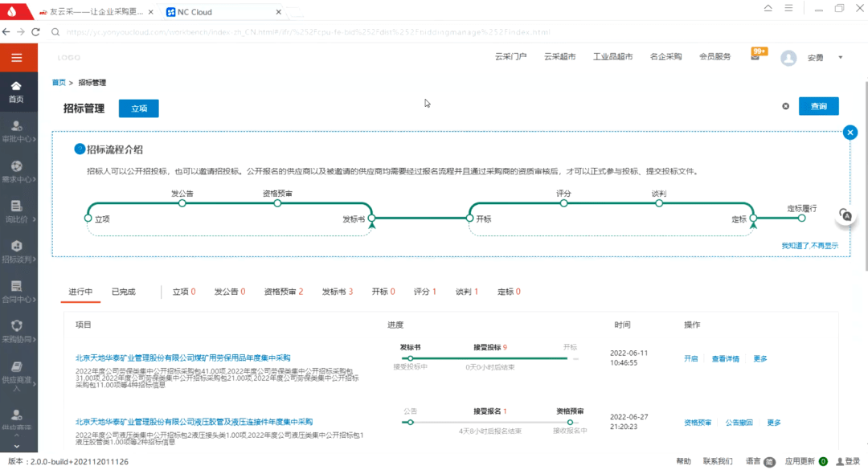Image resolution: width=868 pixels, height=470 pixels.
Task: Expand the 安勇 user dropdown arrow
Action: [840, 58]
